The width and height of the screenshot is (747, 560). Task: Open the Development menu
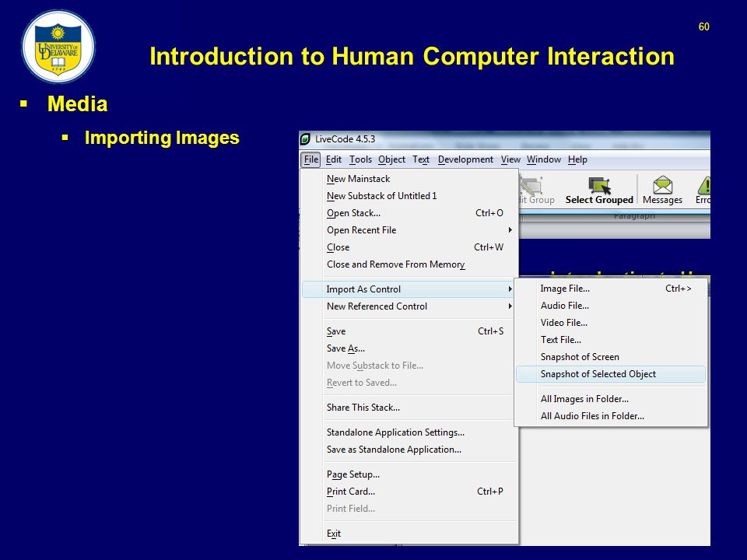coord(465,159)
